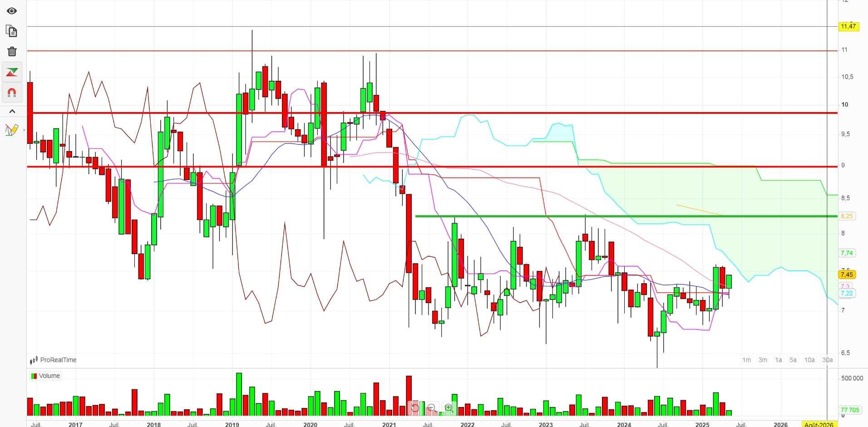
Task: Click the copy documents icon
Action: [x=12, y=31]
